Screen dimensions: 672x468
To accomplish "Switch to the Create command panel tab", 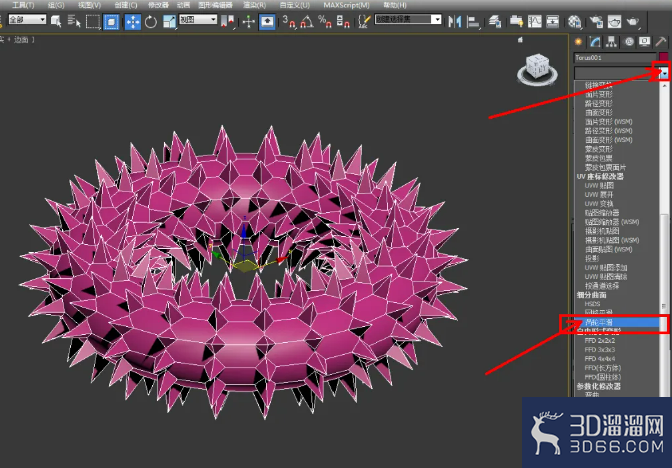I will coord(579,42).
